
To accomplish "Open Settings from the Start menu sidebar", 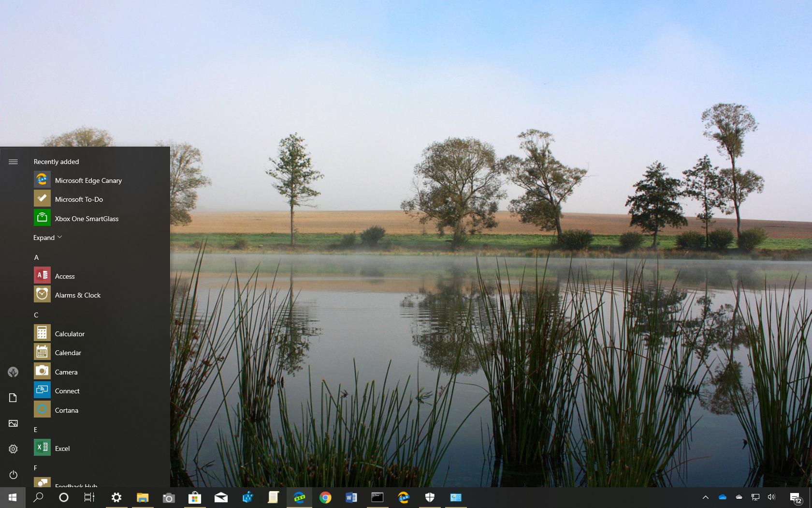I will pos(13,449).
